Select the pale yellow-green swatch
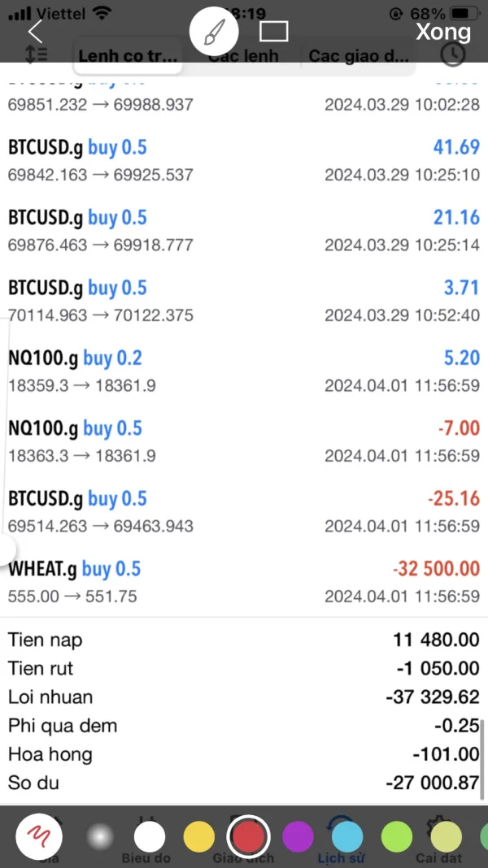Image resolution: width=488 pixels, height=868 pixels. pos(446,835)
